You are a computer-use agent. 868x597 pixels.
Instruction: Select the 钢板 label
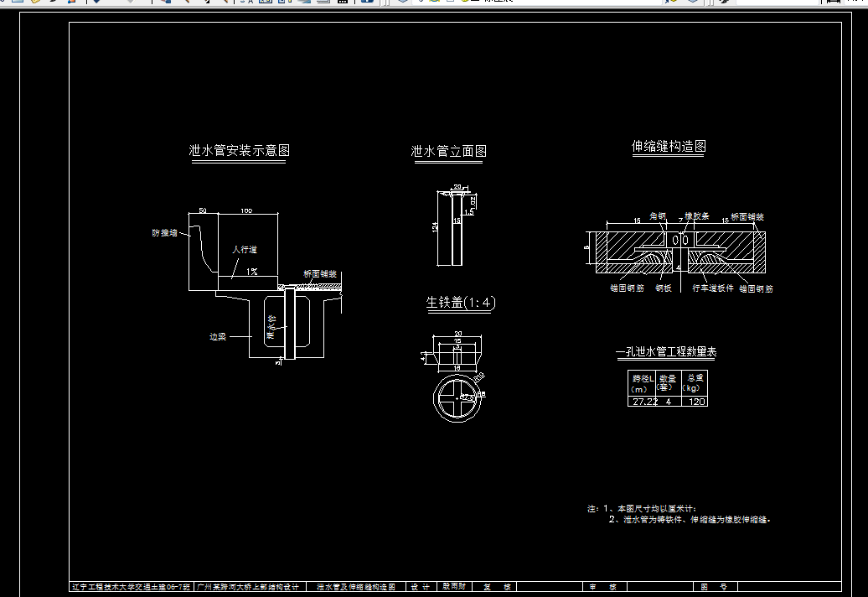coord(664,288)
